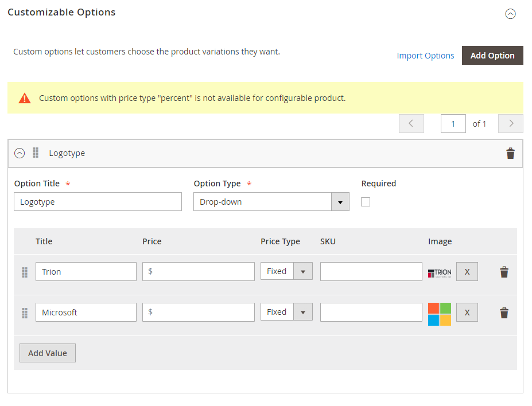Viewport: 532px width, 406px height.
Task: Collapse the Logotype option panel
Action: coord(20,153)
